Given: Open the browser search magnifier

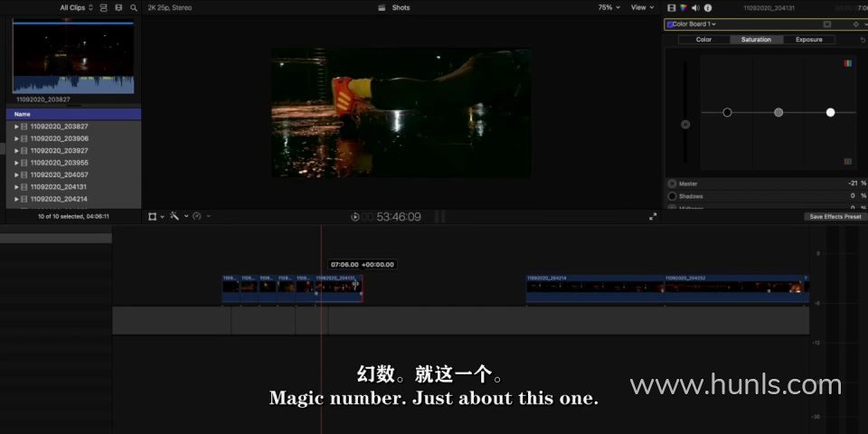Looking at the screenshot, I should pyautogui.click(x=134, y=8).
